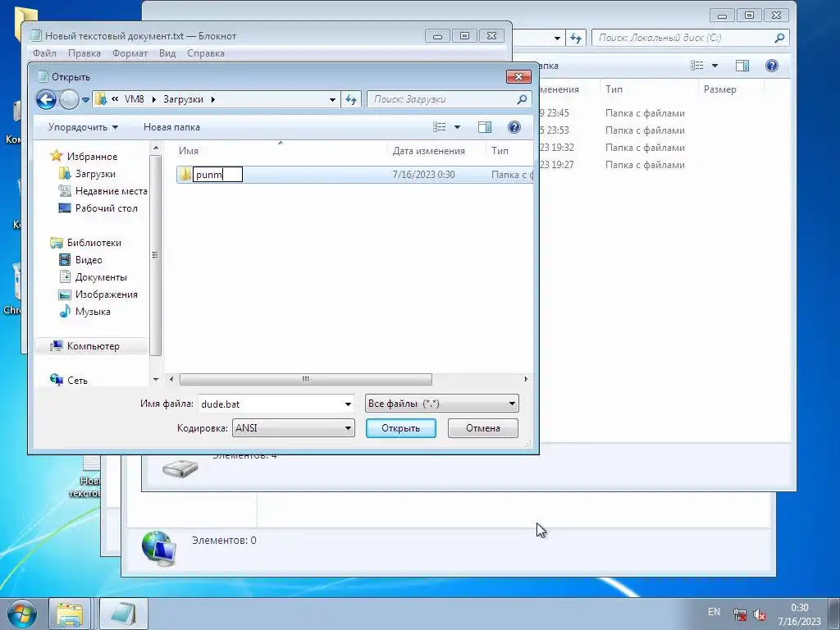The height and width of the screenshot is (630, 840).
Task: Select Компьютер in the navigation pane
Action: pos(93,346)
